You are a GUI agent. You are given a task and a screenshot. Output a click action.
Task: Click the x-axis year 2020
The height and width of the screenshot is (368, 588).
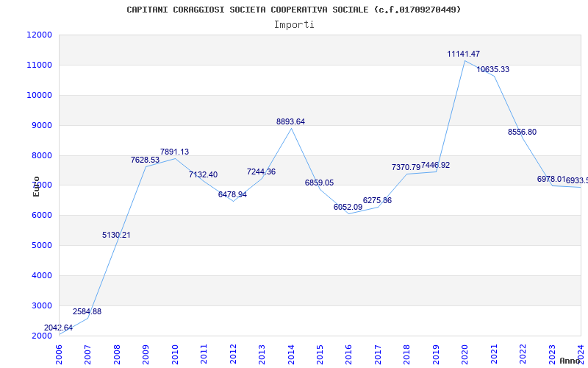465,354
